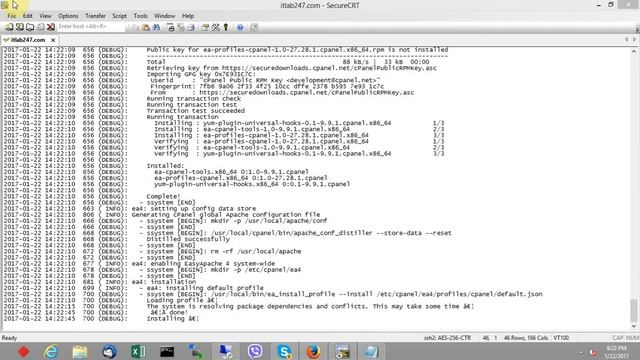Click 'Complete!' line in terminal output
This screenshot has height=360, width=640.
163,196
